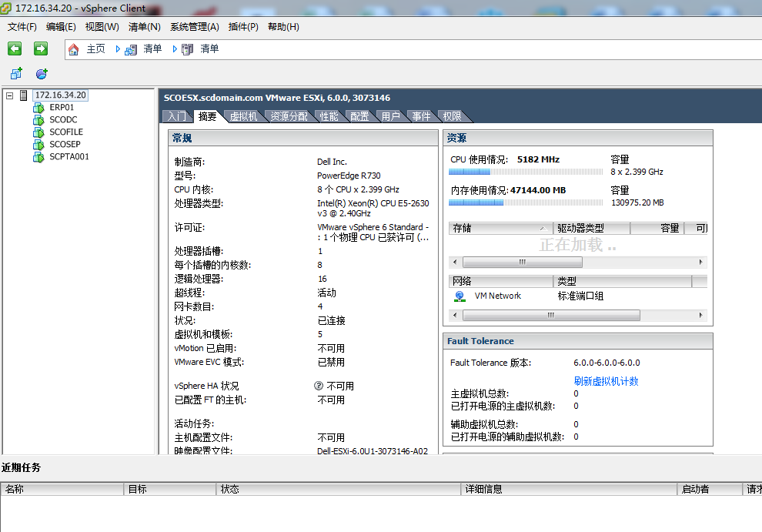Click the first inventory icon in breadcrumb
762x532 pixels.
click(x=131, y=49)
